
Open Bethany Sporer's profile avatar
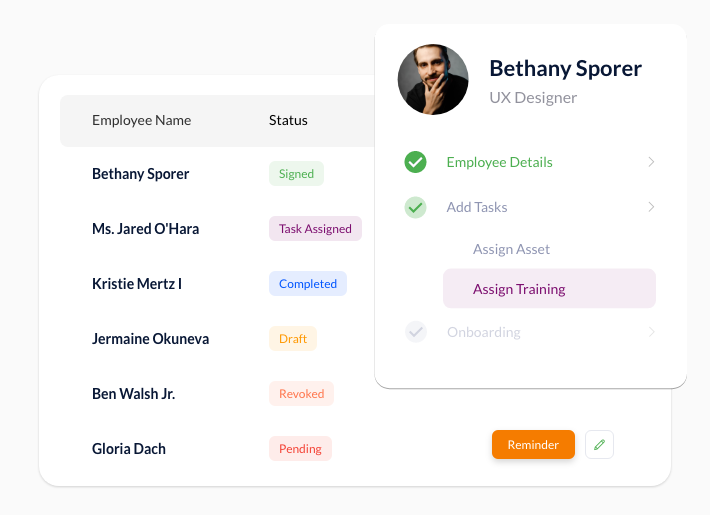433,79
